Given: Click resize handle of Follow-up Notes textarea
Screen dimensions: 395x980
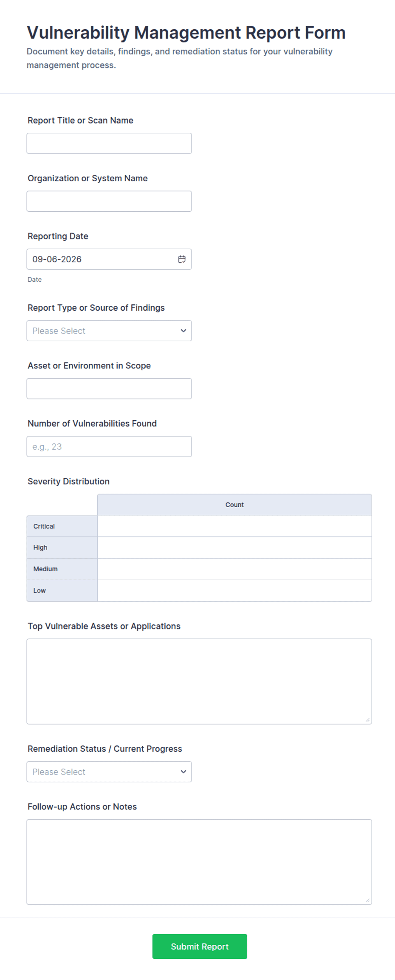Looking at the screenshot, I should 367,900.
